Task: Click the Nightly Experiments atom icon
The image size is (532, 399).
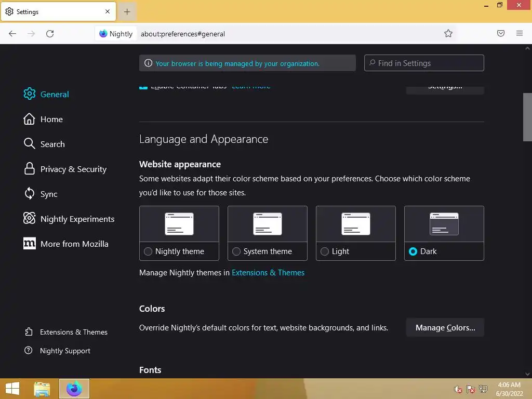Action: [30, 218]
